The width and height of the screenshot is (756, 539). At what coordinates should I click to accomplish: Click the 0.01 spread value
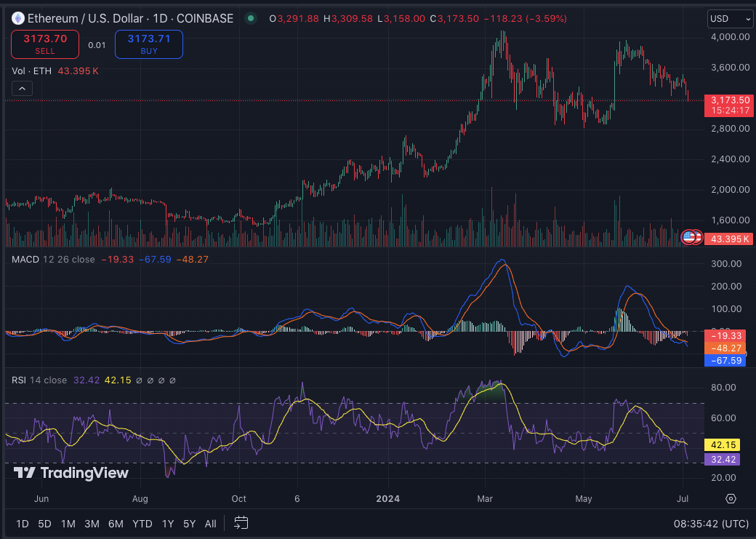[x=97, y=45]
